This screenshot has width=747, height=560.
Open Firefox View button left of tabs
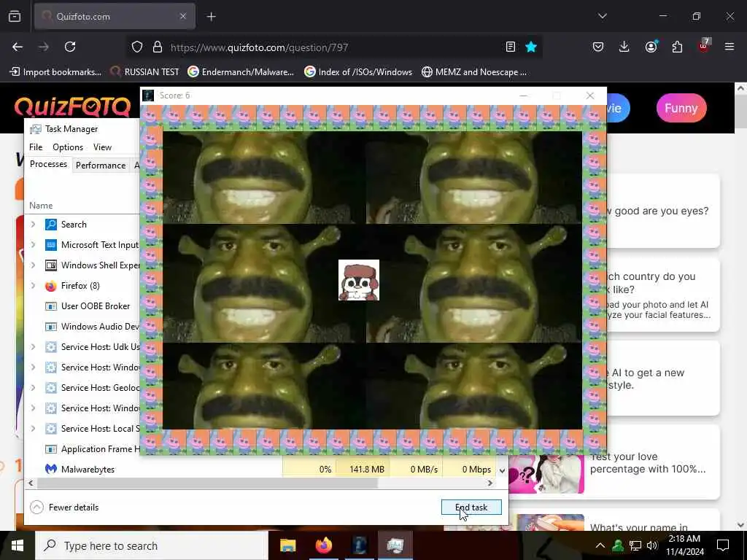[15, 16]
